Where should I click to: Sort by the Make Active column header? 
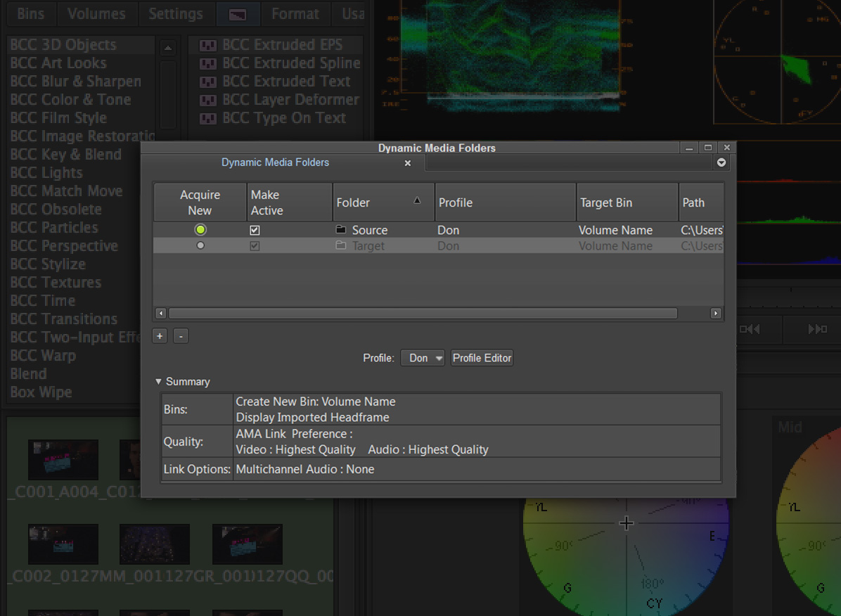point(290,203)
